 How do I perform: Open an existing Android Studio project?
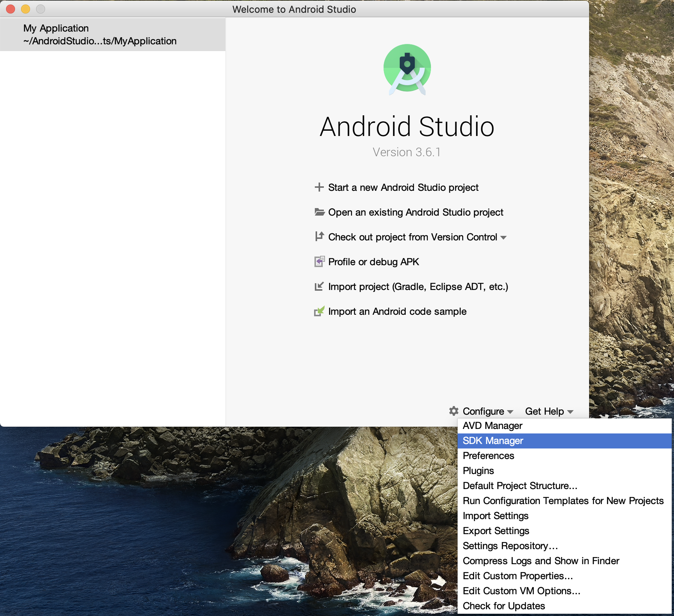pos(416,212)
